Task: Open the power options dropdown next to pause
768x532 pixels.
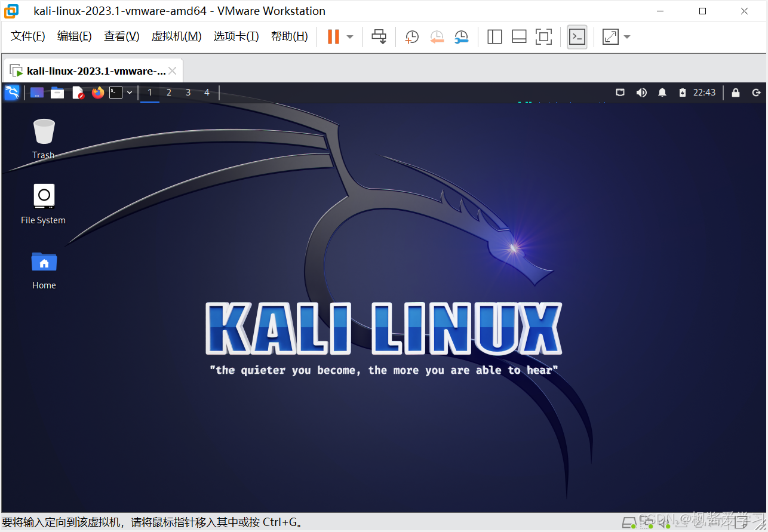Action: [x=350, y=37]
